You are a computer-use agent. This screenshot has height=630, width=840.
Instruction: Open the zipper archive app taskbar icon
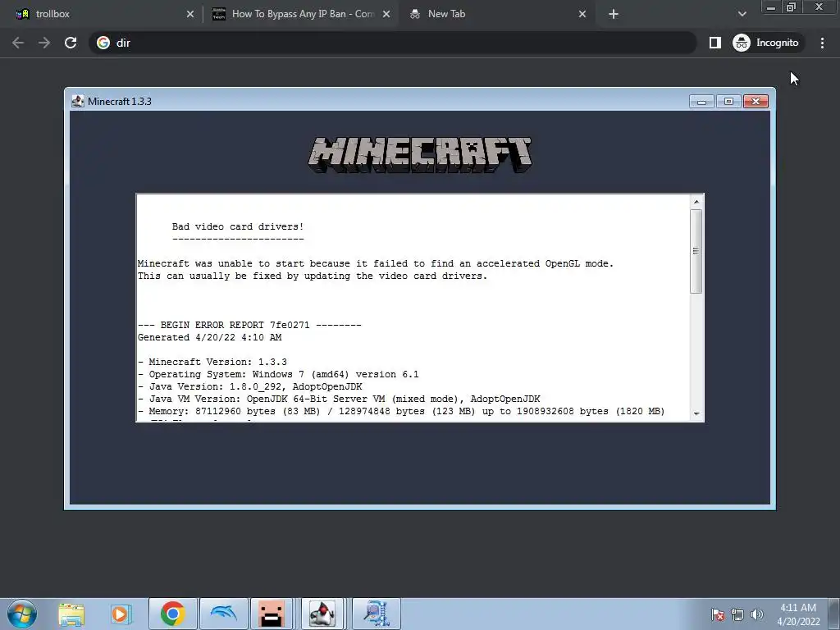point(376,614)
